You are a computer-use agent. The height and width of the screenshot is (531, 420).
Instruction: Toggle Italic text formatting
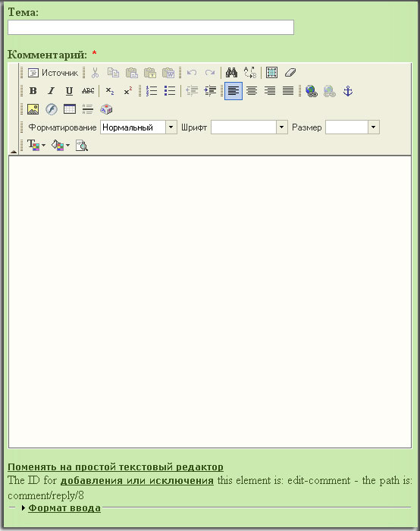tap(51, 91)
